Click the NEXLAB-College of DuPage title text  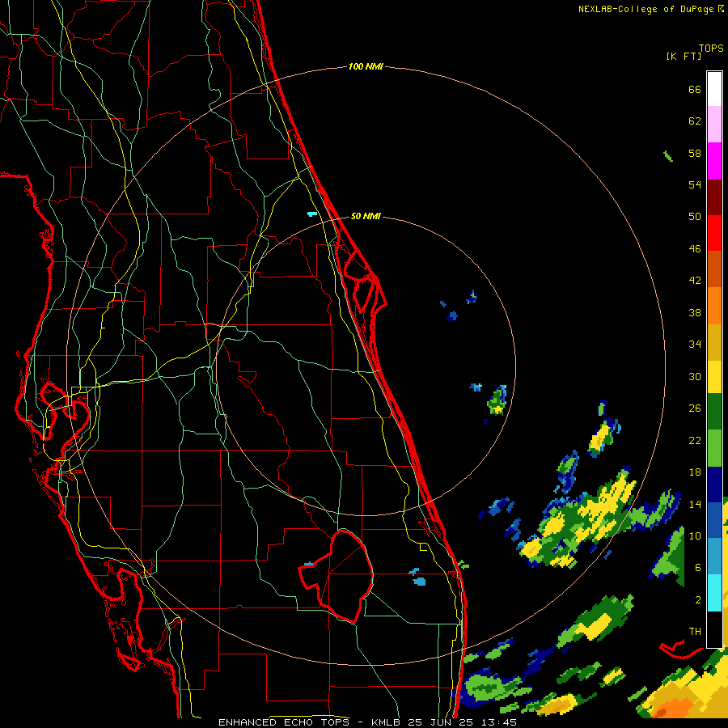tap(650, 9)
